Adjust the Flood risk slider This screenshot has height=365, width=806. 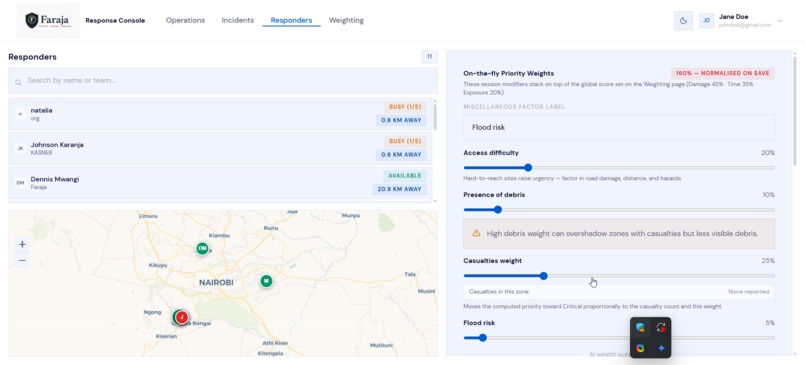tap(618, 338)
